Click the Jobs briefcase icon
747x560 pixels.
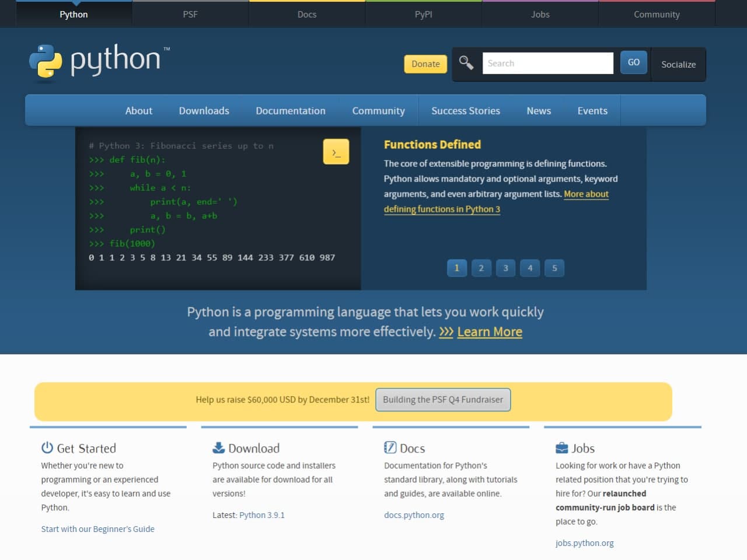coord(562,447)
